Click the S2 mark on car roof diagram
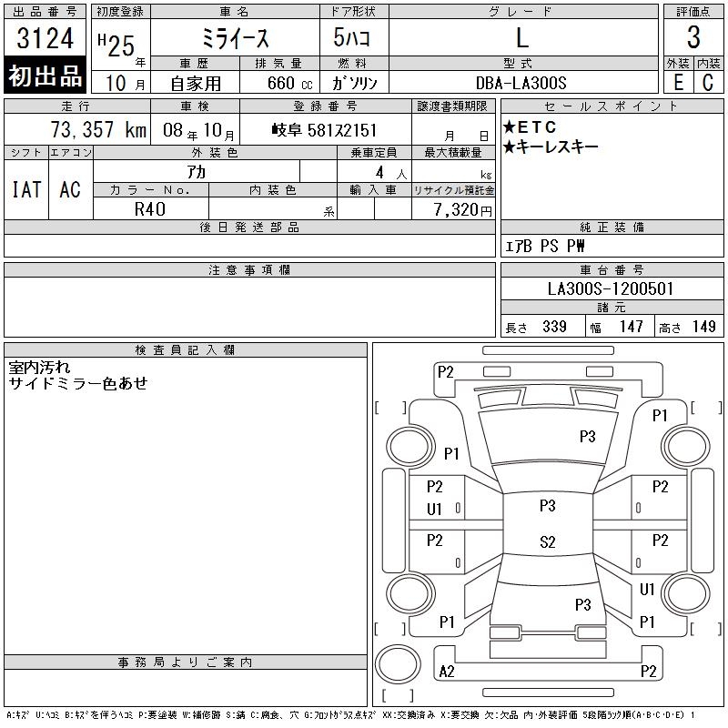Image resolution: width=728 pixels, height=728 pixels. coord(547,541)
